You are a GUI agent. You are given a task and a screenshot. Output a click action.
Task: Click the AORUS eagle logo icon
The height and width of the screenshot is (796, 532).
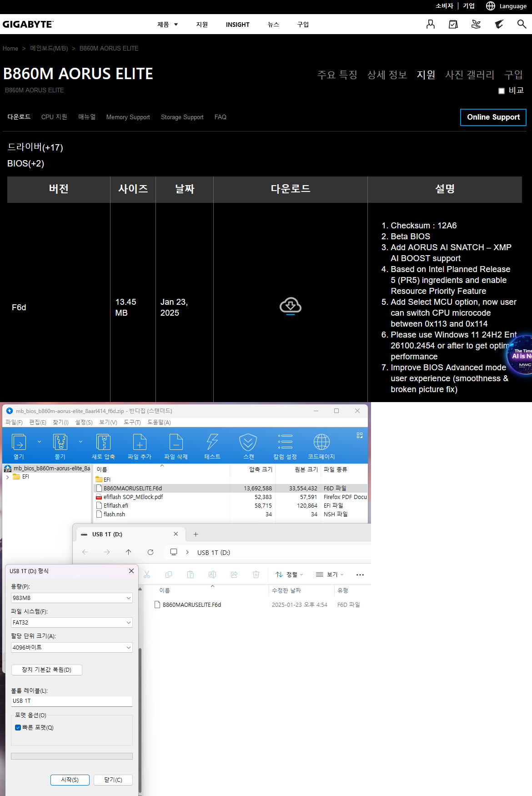(499, 24)
